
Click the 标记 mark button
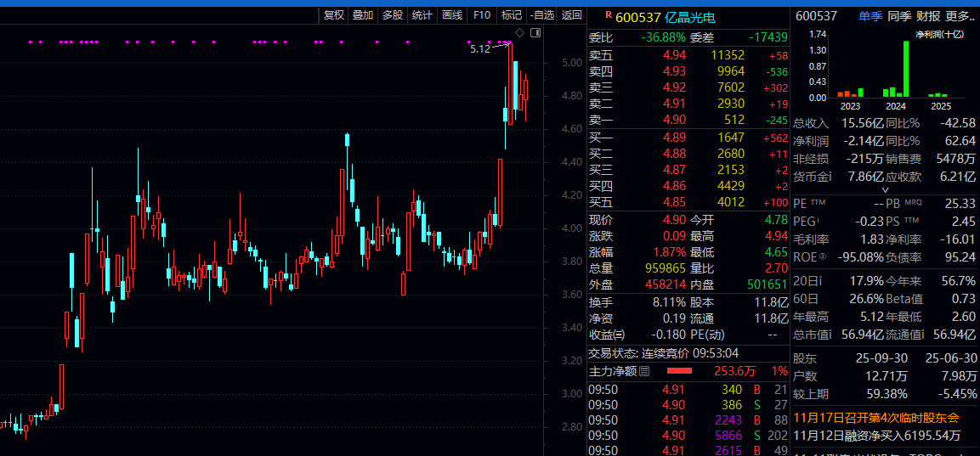coord(512,15)
